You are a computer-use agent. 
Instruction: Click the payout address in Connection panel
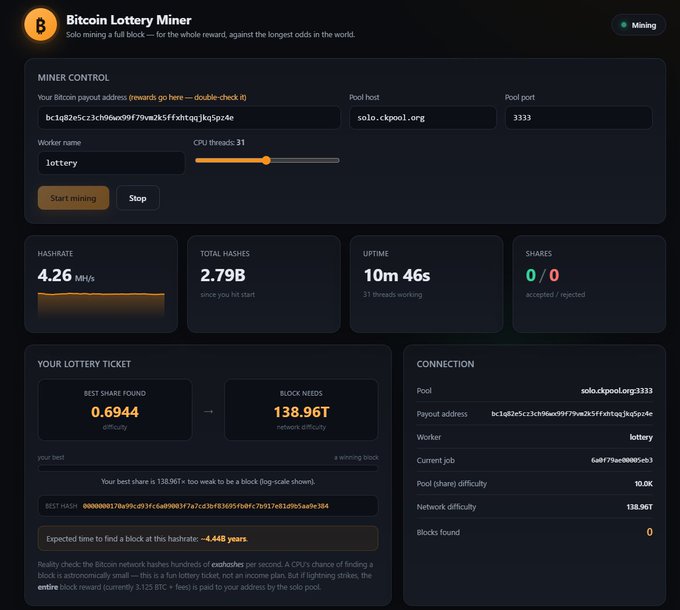[x=572, y=414]
